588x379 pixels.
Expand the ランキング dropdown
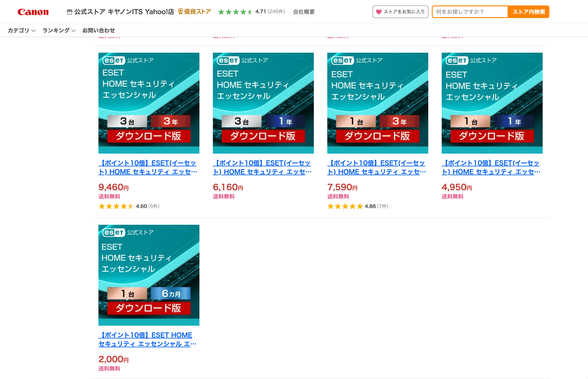coord(59,30)
